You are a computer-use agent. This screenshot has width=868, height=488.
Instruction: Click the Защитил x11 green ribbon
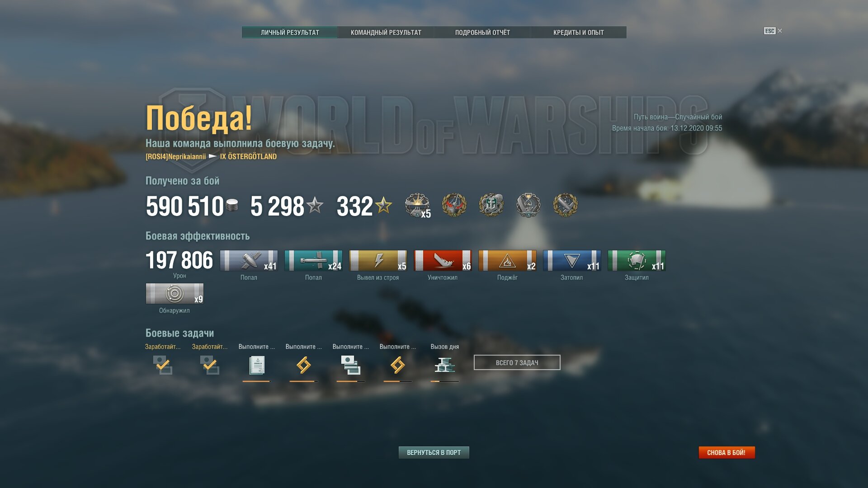point(637,261)
